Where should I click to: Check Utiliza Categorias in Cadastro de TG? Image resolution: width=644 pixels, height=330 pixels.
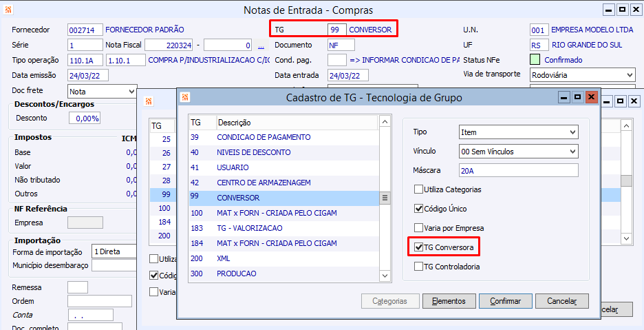pos(418,189)
